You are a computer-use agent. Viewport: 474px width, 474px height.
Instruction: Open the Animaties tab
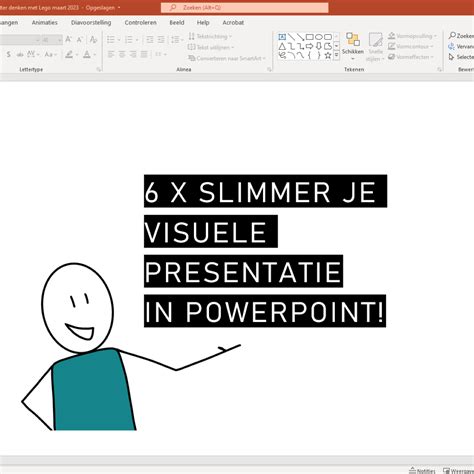tap(45, 23)
